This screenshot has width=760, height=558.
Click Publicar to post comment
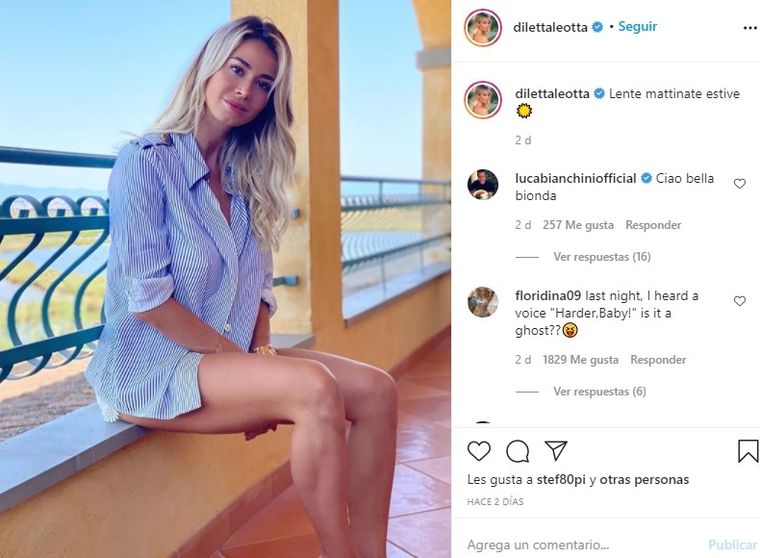tap(732, 545)
